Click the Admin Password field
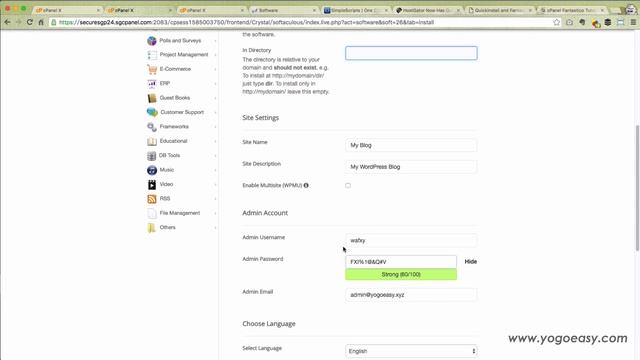 pyautogui.click(x=401, y=262)
